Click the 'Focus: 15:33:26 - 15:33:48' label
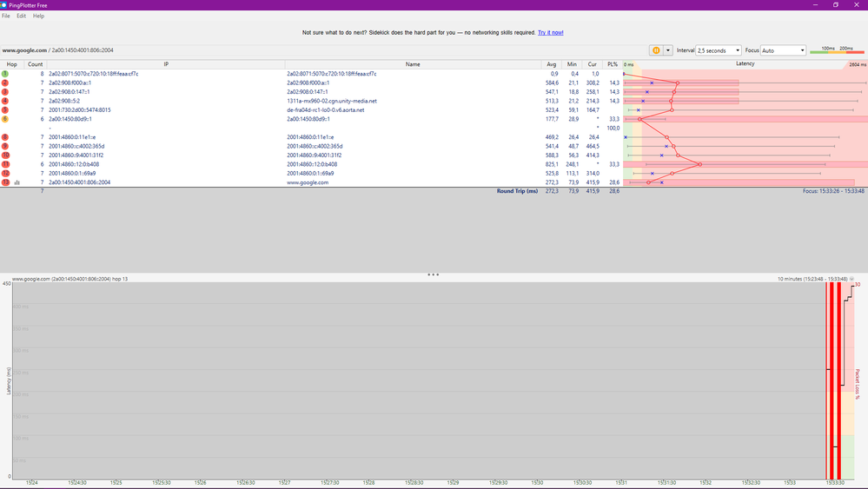868x489 pixels. [x=833, y=191]
